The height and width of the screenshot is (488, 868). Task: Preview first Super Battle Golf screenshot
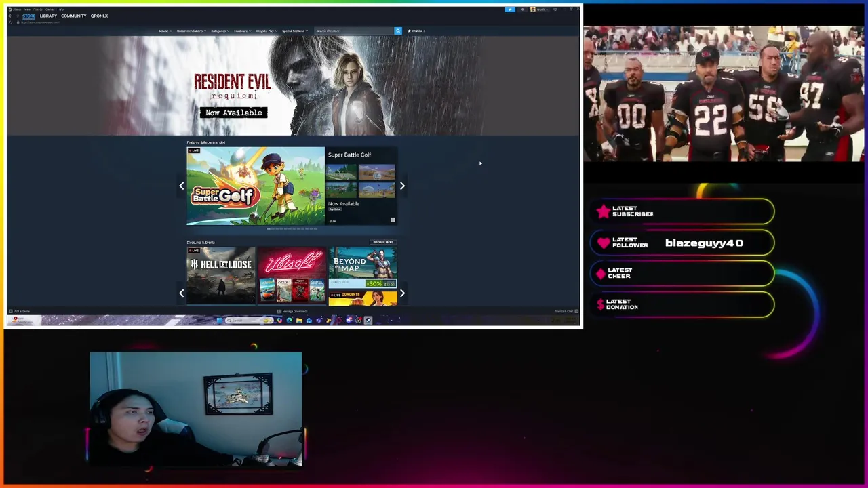point(341,172)
